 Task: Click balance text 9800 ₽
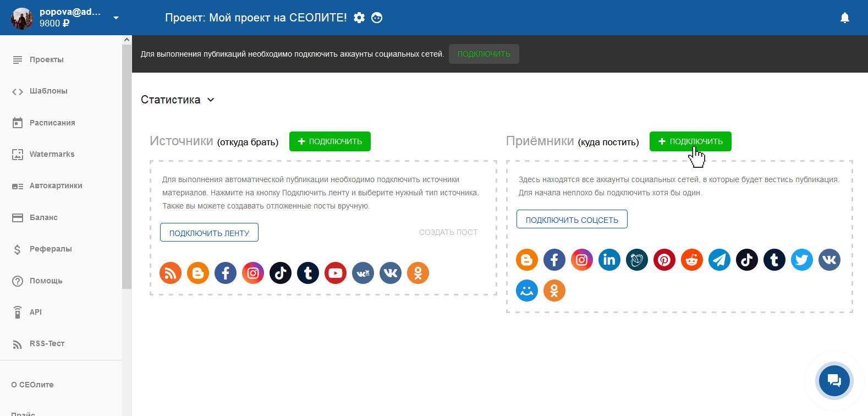point(54,23)
